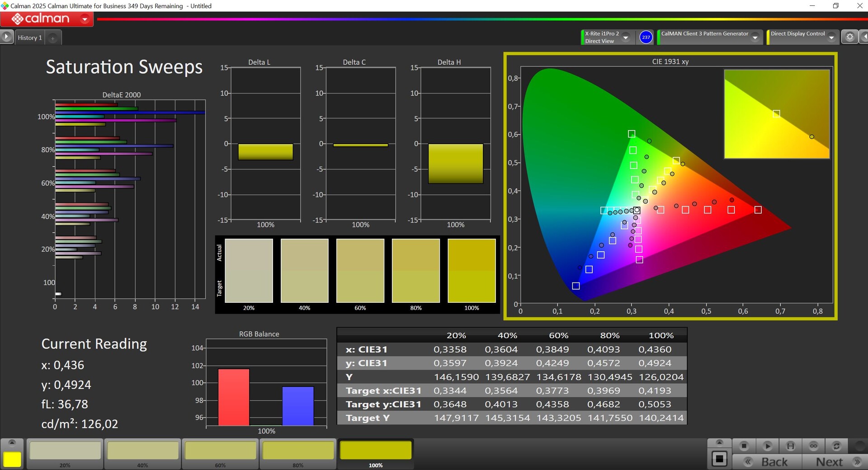Click the single read bracket icon
The width and height of the screenshot is (868, 470).
(790, 446)
